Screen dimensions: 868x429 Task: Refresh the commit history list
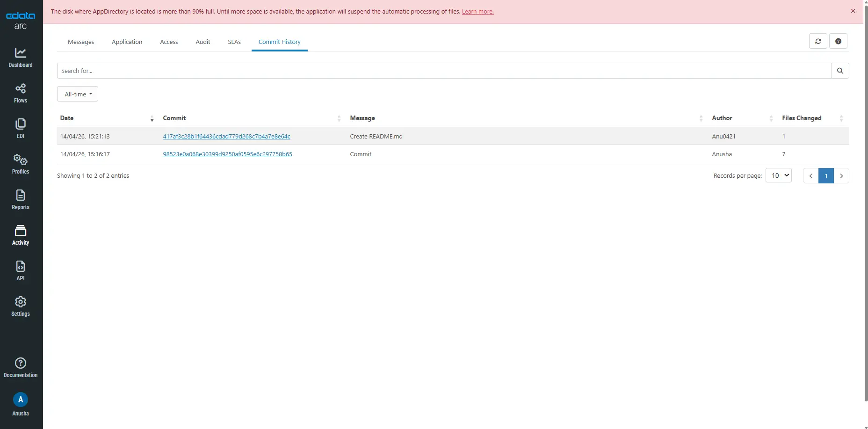pos(818,41)
